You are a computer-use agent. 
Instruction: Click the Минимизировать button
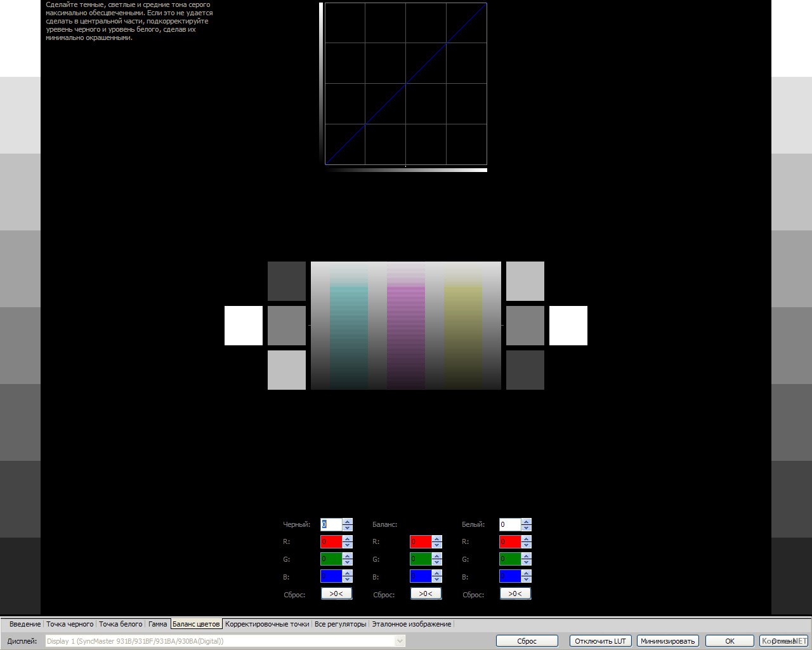click(667, 641)
